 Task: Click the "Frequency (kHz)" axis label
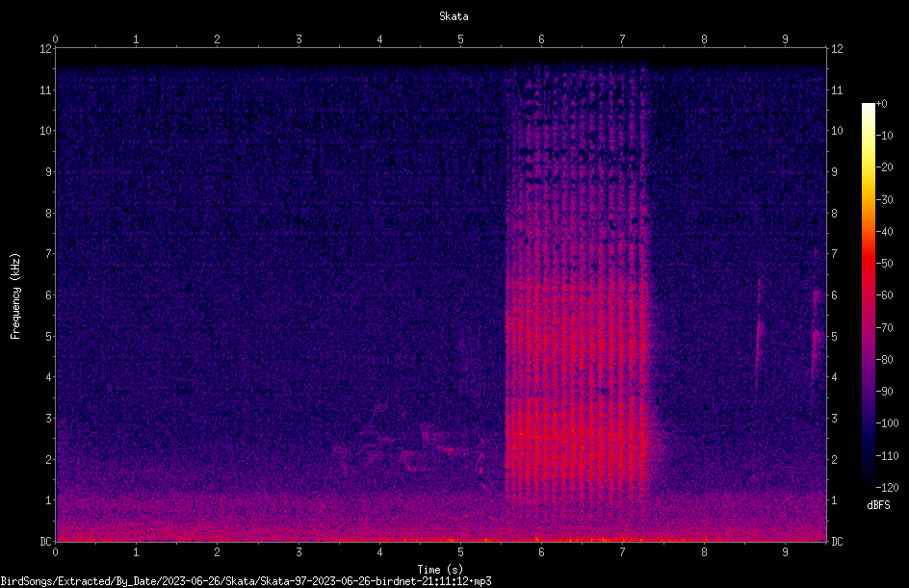click(x=15, y=296)
